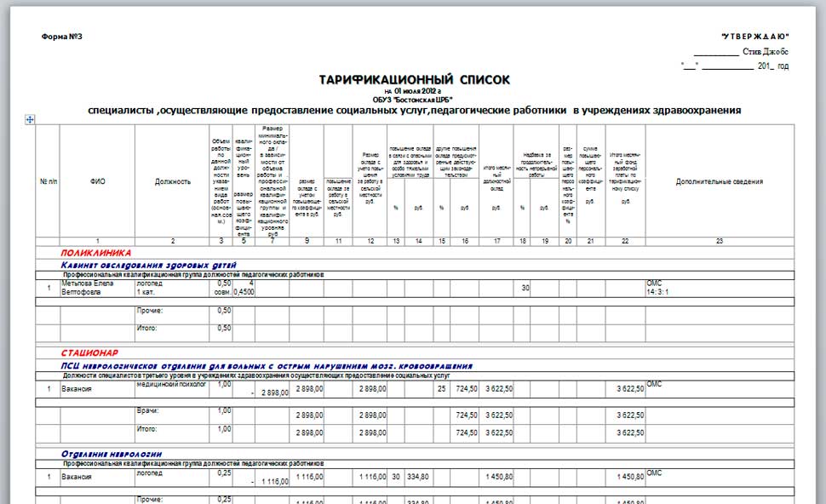Click the institution name ОБУЗ "Бостонская ЦРБ"

412,100
